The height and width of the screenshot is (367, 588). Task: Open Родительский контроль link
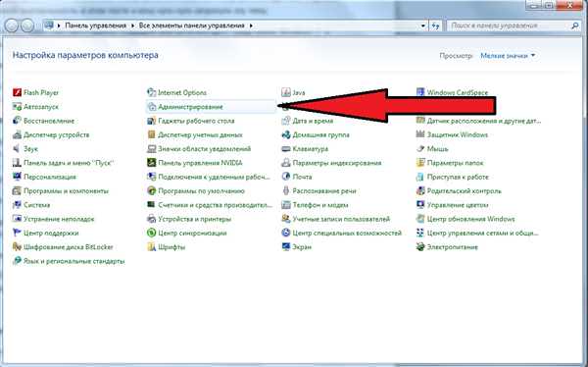pos(464,190)
